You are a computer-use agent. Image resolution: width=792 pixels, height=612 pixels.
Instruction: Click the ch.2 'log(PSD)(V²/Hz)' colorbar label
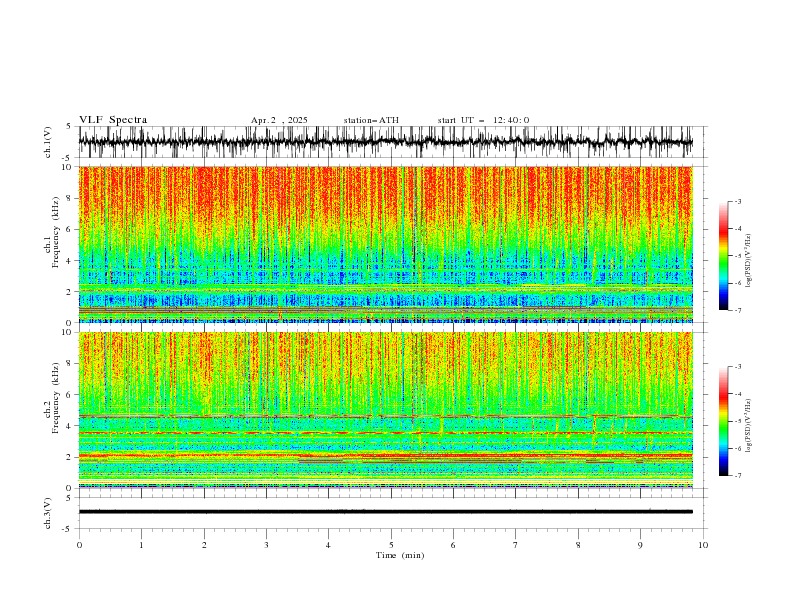748,425
